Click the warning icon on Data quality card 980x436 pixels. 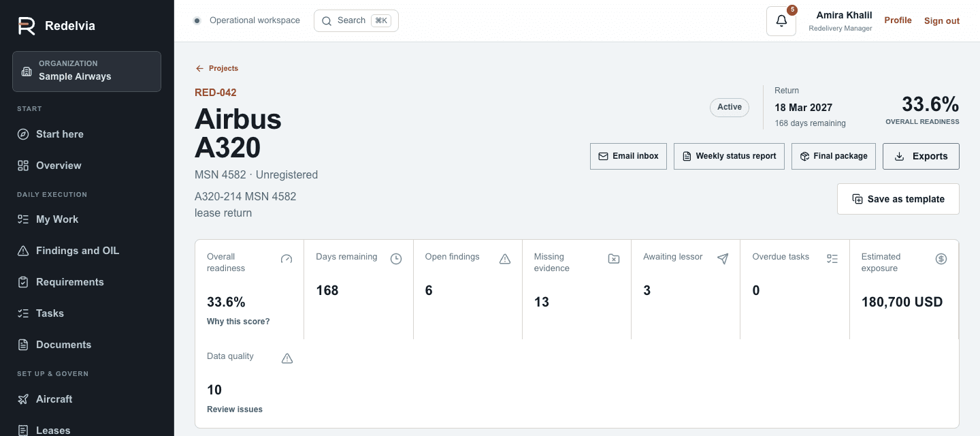287,358
